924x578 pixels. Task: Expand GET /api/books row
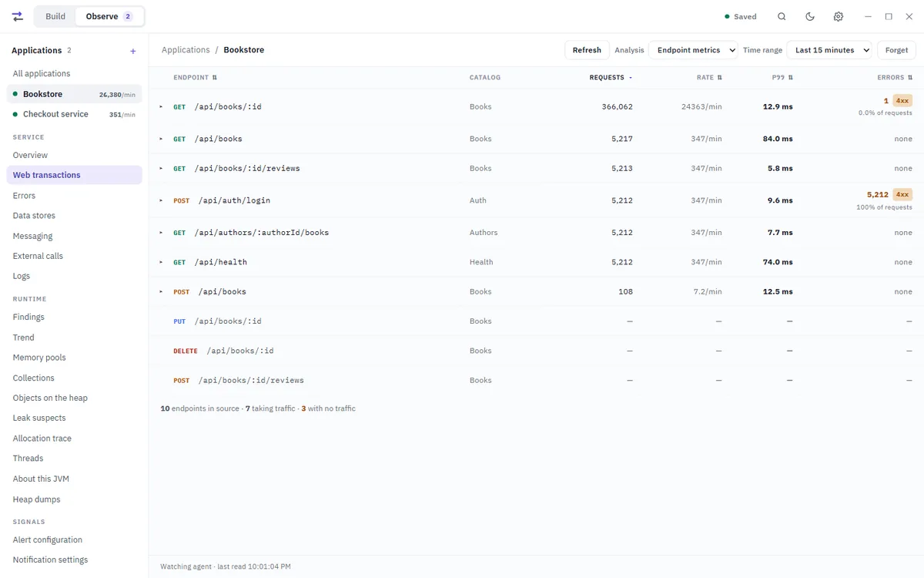click(161, 139)
